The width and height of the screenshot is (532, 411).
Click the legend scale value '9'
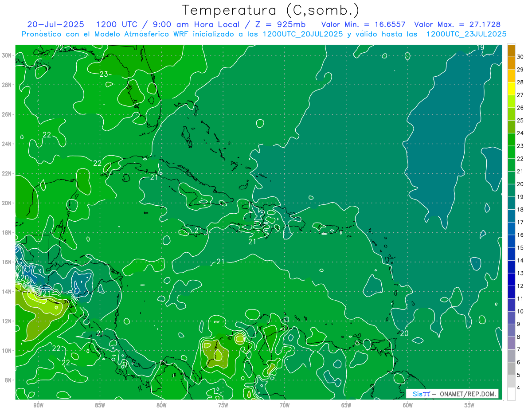point(519,324)
